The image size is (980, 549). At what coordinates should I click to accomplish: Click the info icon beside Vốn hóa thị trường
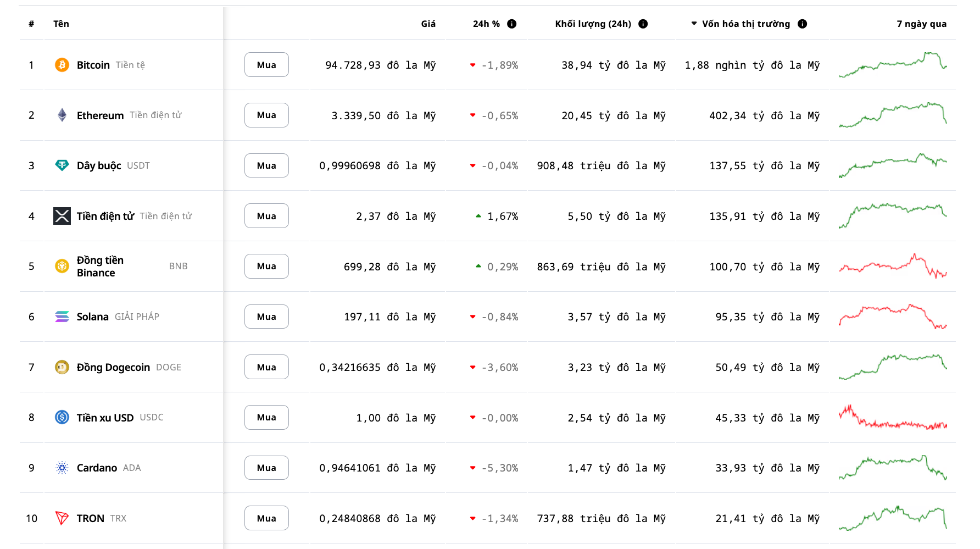pyautogui.click(x=803, y=24)
